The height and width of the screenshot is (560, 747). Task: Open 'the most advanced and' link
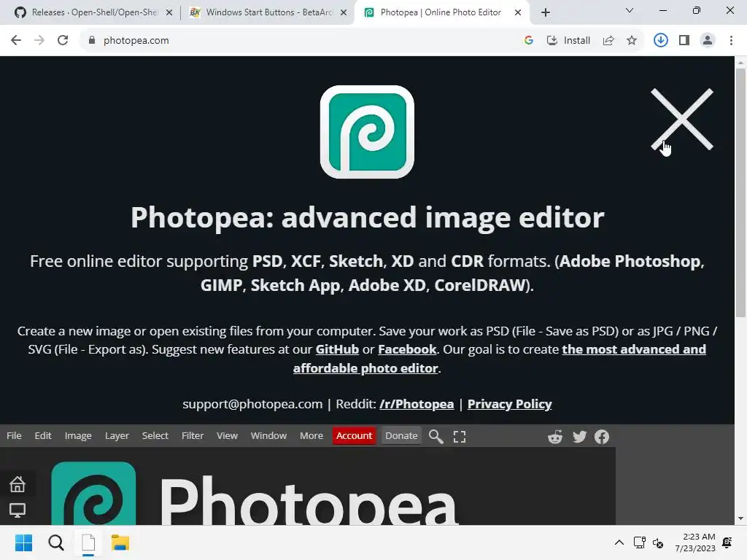[634, 349]
